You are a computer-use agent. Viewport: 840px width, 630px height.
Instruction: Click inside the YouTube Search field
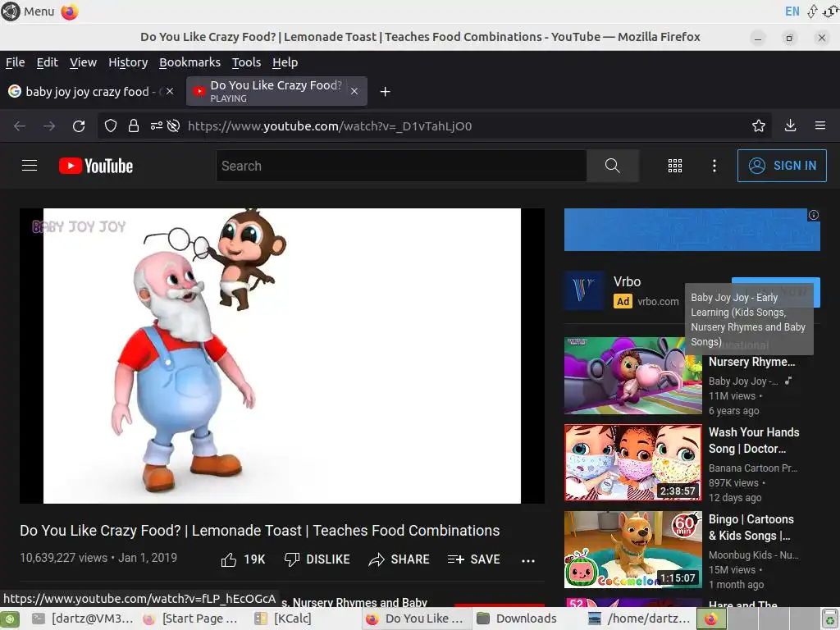click(401, 166)
